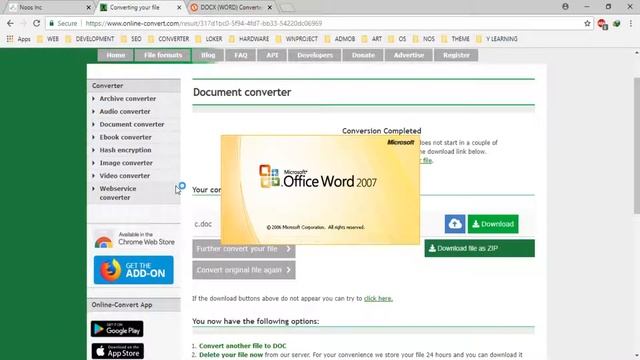Open the Blog navigation tab
The image size is (640, 360).
pos(208,55)
